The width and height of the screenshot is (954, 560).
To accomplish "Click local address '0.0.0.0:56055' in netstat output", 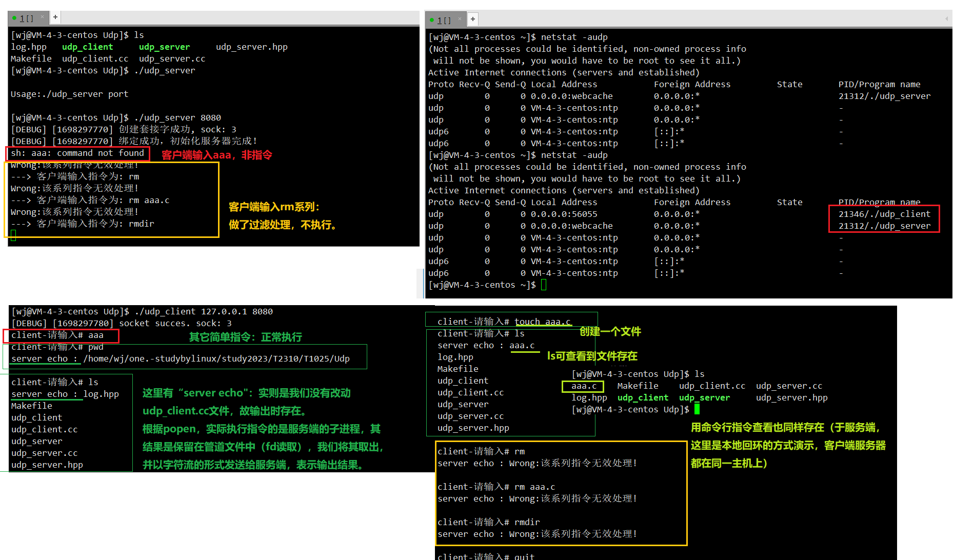I will (x=564, y=214).
